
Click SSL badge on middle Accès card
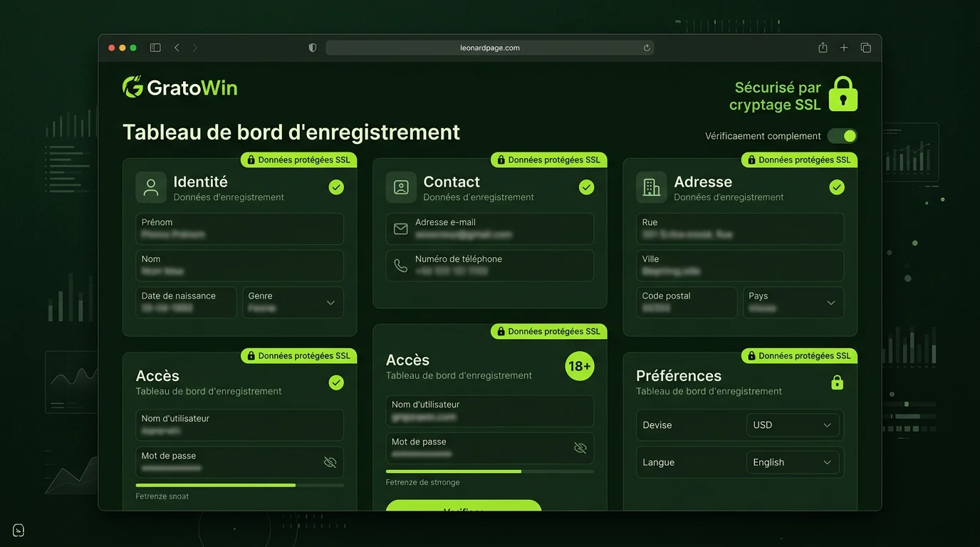(x=549, y=331)
